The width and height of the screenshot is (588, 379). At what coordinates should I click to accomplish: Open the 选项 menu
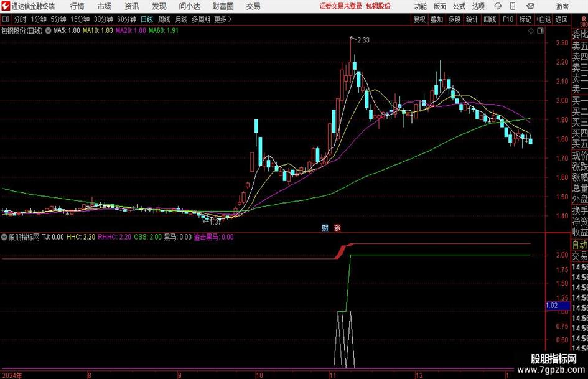click(478, 6)
